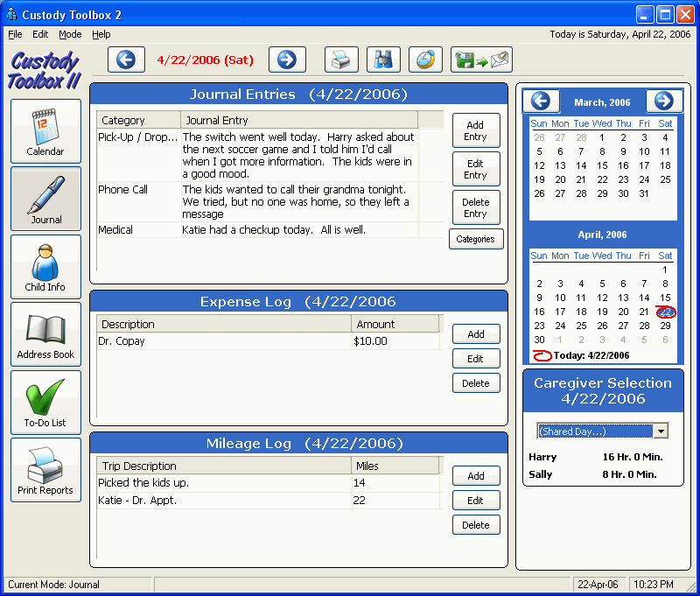Delete the expense log item

tap(476, 383)
